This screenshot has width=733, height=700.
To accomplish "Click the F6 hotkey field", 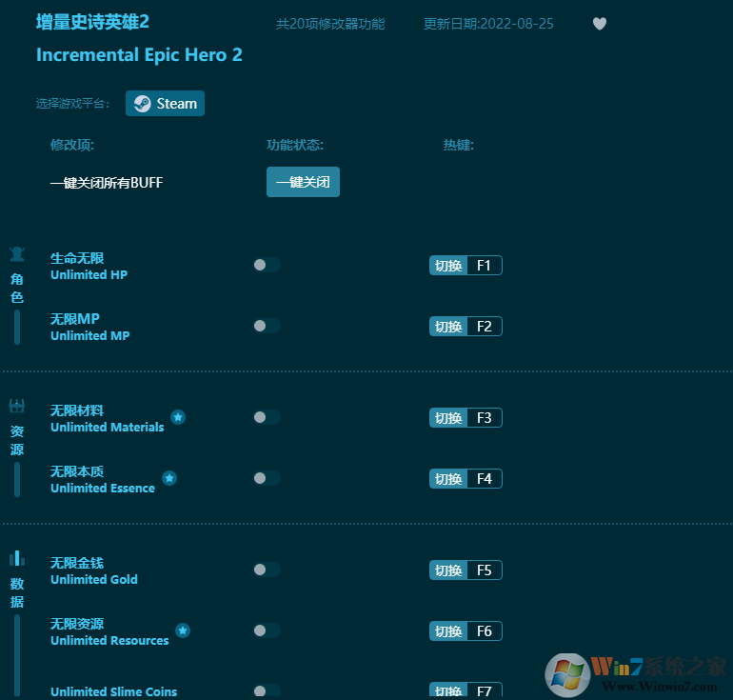I will click(485, 631).
